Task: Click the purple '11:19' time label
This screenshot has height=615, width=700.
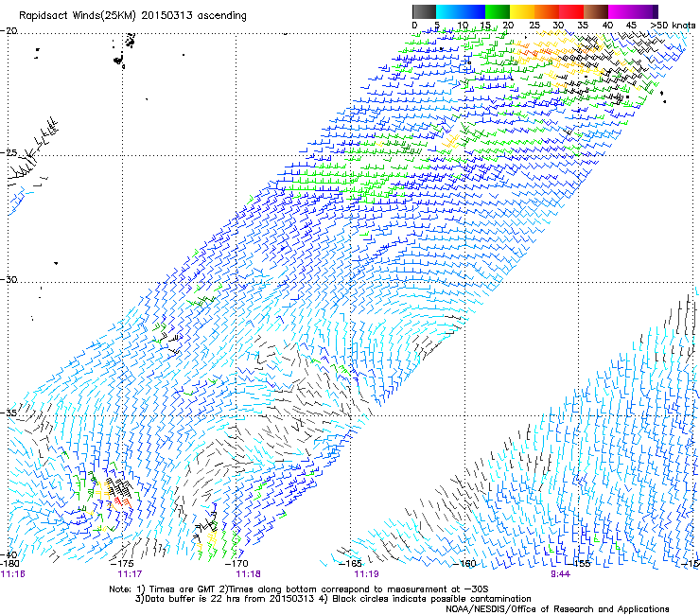Action: (366, 573)
